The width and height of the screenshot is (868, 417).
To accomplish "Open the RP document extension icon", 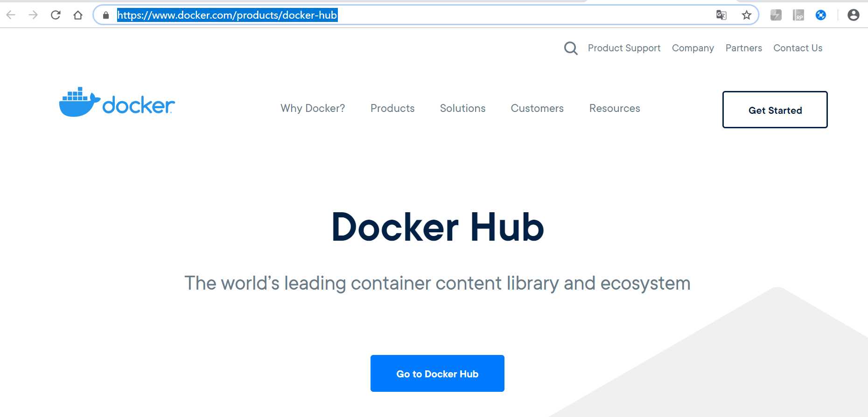I will pyautogui.click(x=798, y=15).
